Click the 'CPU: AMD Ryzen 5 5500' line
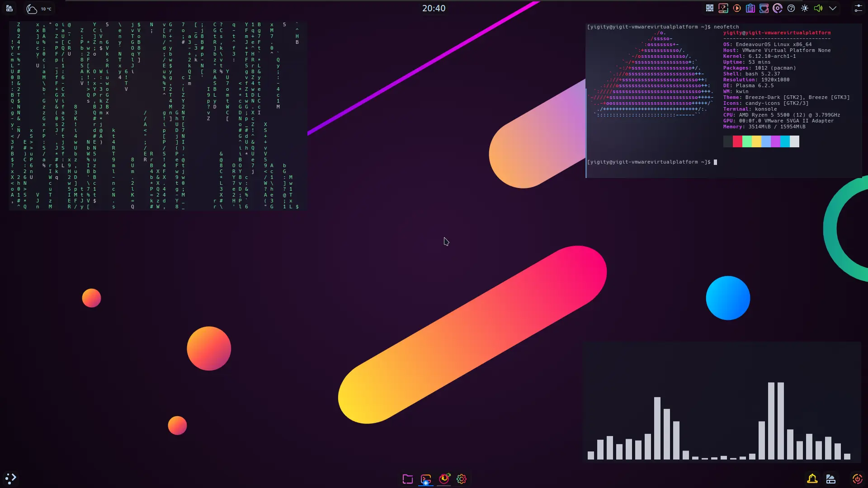This screenshot has width=868, height=488. coord(782,115)
